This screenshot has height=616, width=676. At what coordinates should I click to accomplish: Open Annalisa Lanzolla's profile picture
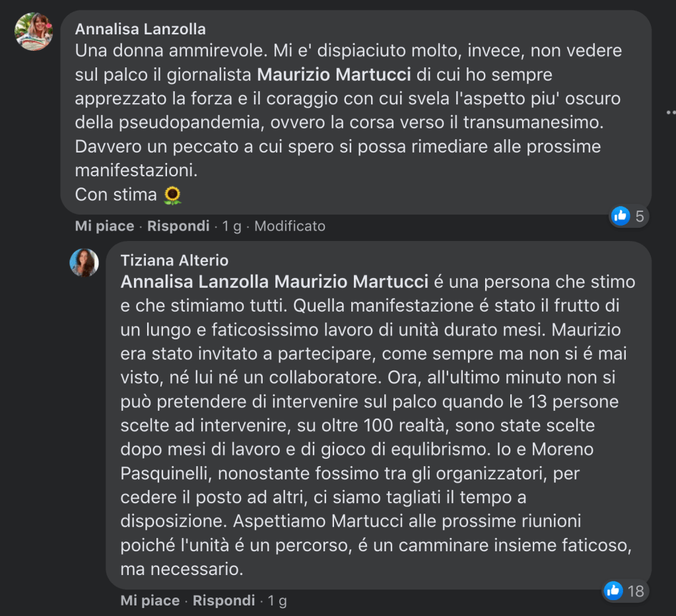[x=34, y=32]
